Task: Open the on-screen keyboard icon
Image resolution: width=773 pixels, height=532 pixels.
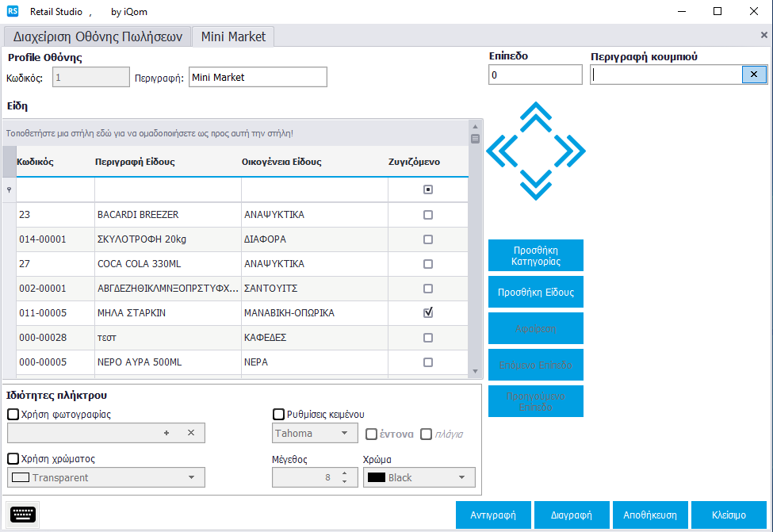Action: point(21,515)
